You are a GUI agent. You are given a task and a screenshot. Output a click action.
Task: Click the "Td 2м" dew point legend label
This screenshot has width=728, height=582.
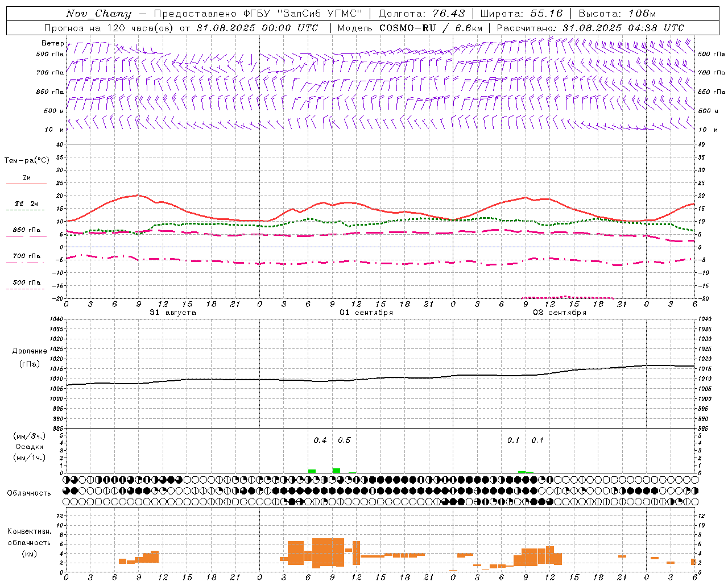pyautogui.click(x=27, y=203)
